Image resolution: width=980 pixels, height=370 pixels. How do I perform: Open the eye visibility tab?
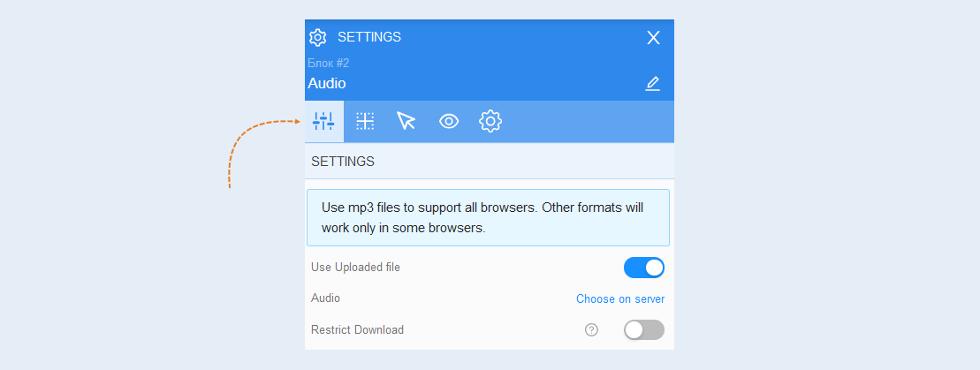click(449, 121)
